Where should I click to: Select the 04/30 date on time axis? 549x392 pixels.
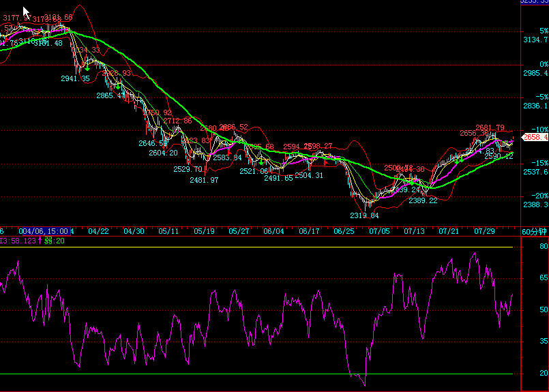(x=134, y=231)
